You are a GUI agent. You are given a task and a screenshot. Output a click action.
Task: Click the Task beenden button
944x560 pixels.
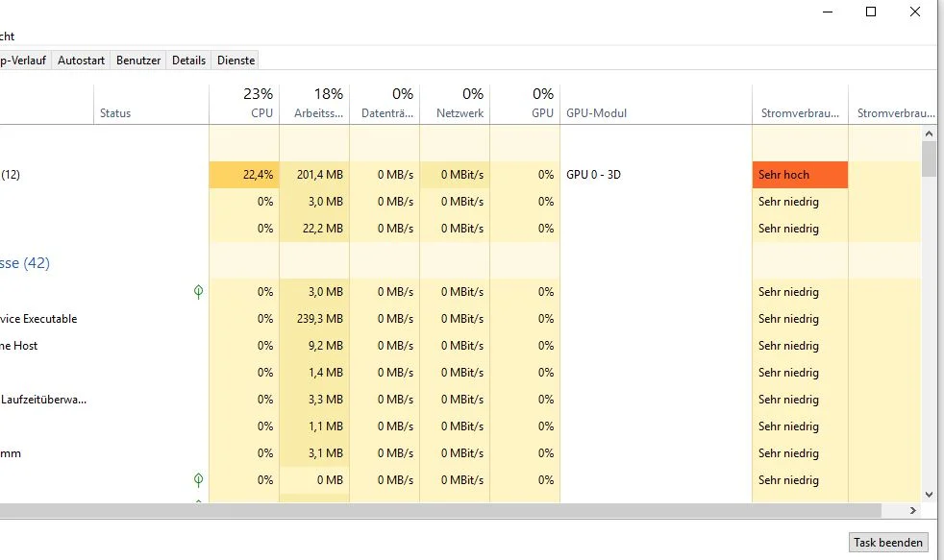[x=888, y=542]
